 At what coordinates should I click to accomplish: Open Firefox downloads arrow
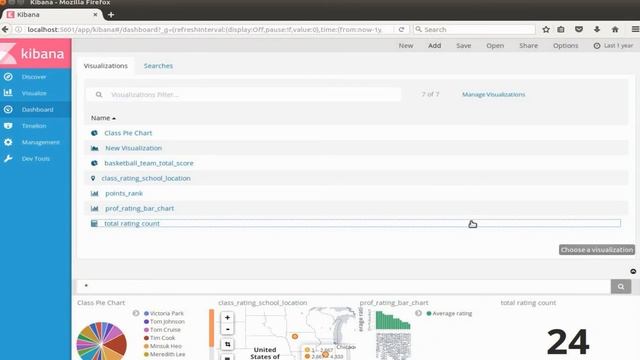(x=597, y=29)
